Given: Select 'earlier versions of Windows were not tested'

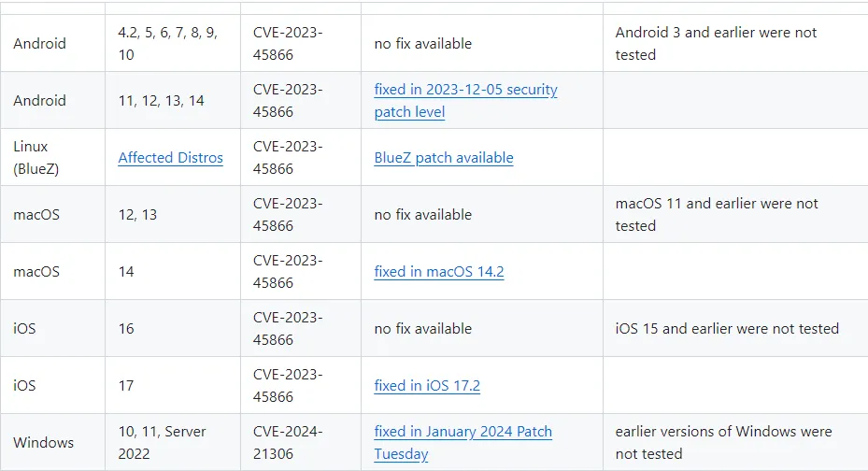Looking at the screenshot, I should pyautogui.click(x=723, y=442).
